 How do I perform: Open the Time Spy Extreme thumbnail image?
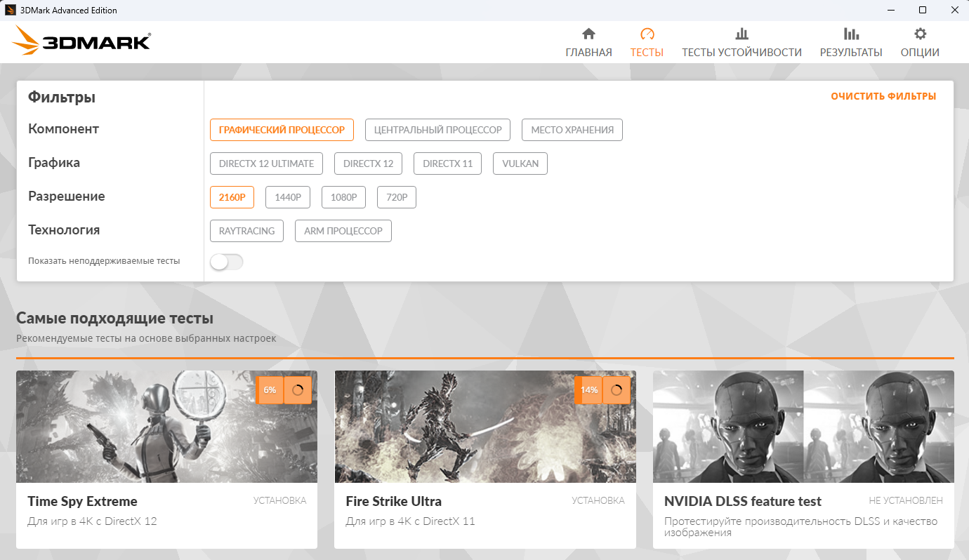(166, 427)
